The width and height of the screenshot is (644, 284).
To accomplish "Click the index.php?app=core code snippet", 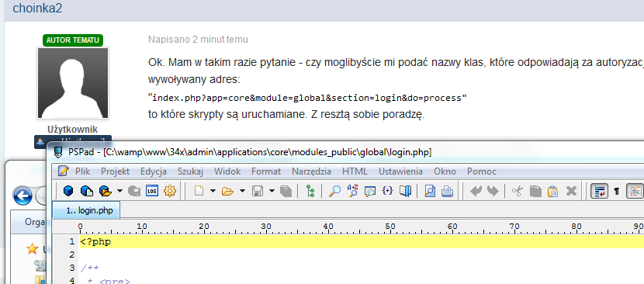I will pos(307,99).
